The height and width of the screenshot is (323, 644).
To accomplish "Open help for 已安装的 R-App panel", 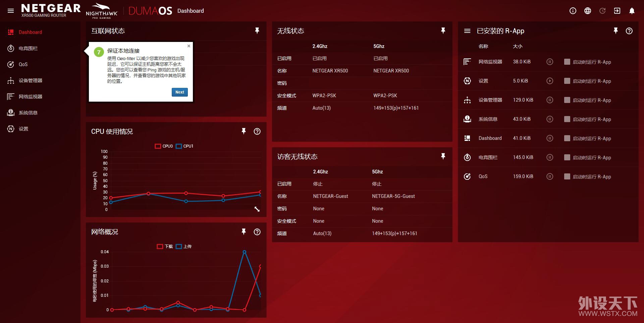I will click(629, 31).
